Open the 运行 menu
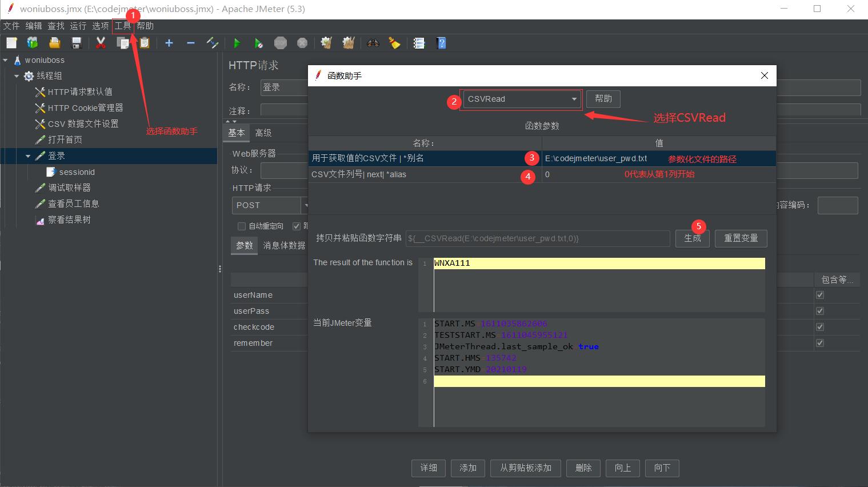868x487 pixels. tap(78, 26)
